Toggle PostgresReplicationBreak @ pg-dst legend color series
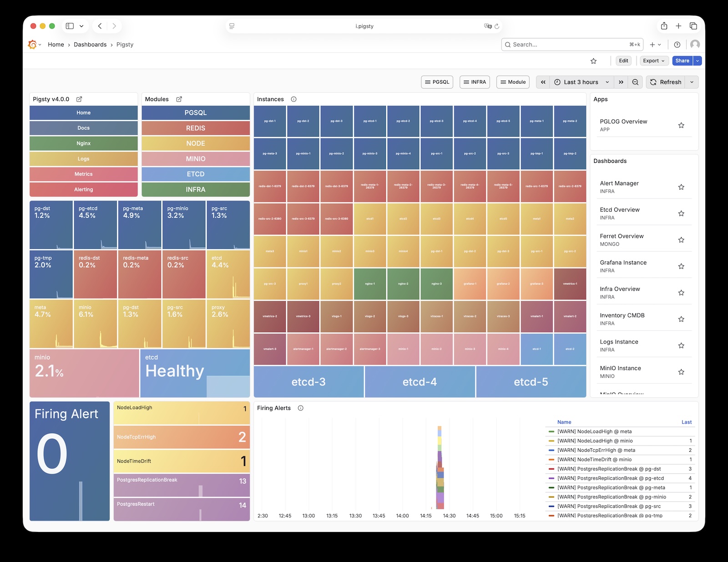728x562 pixels. click(551, 469)
